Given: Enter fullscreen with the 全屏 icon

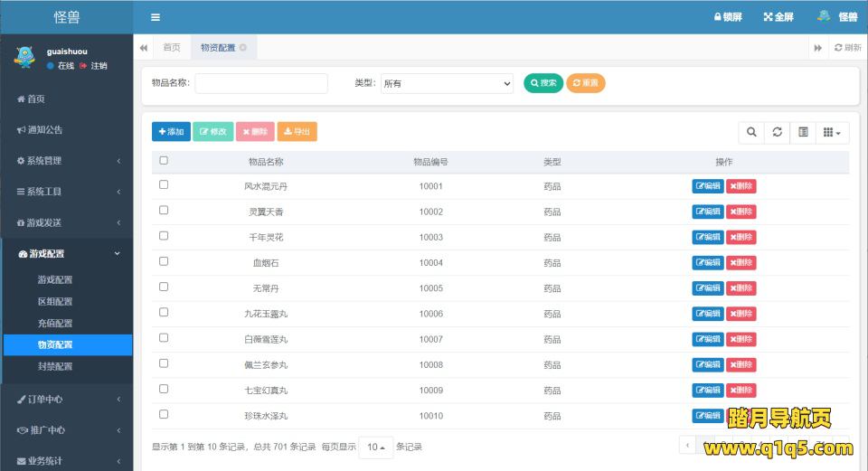Looking at the screenshot, I should [769, 17].
